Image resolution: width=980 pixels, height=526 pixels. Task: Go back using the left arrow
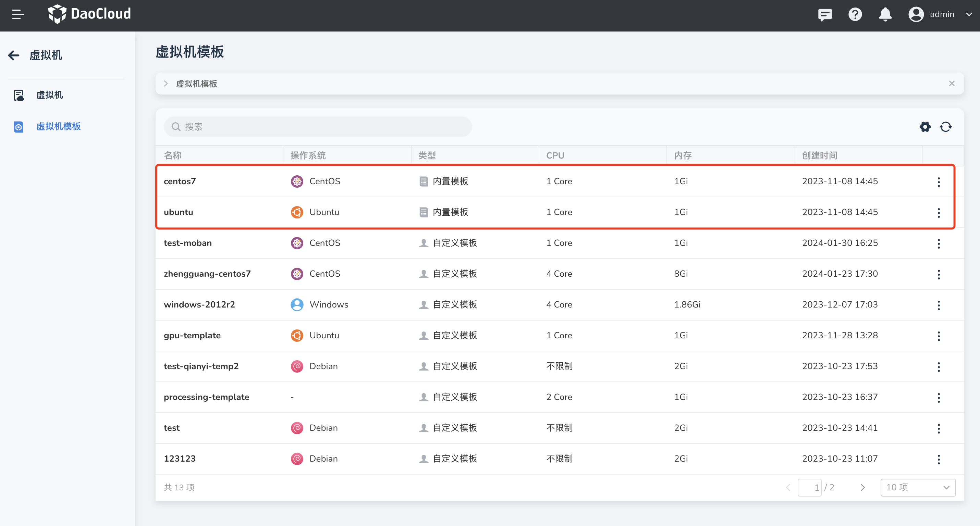[x=14, y=55]
